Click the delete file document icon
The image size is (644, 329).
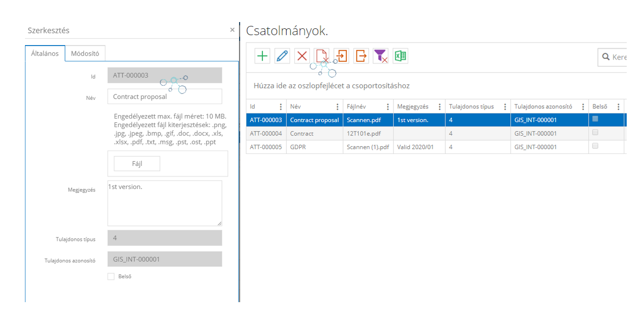click(321, 56)
